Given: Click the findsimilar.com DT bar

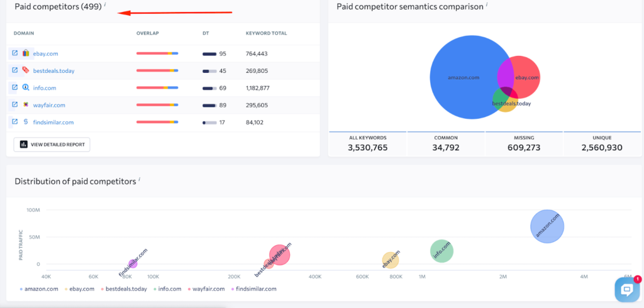Looking at the screenshot, I should 209,123.
